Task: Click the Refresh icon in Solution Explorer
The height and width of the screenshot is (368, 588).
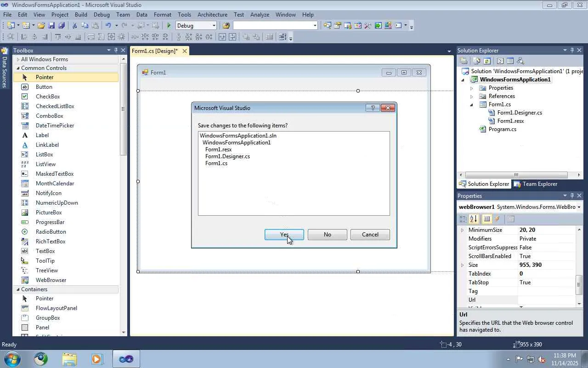Action: pos(487,61)
